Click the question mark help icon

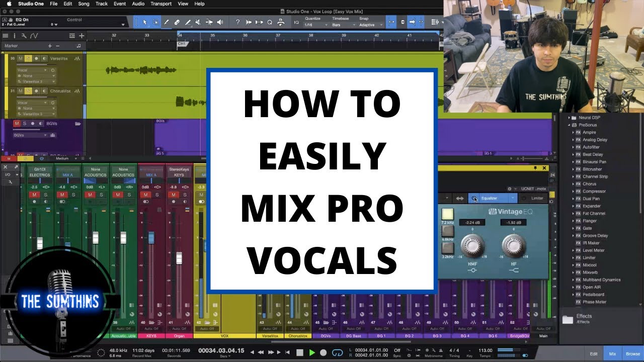tap(237, 22)
